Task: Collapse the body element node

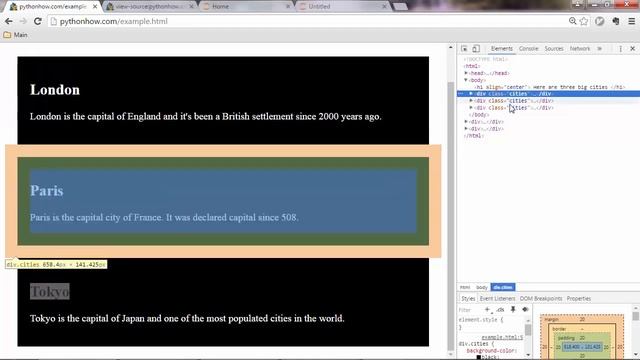Action: [466, 80]
